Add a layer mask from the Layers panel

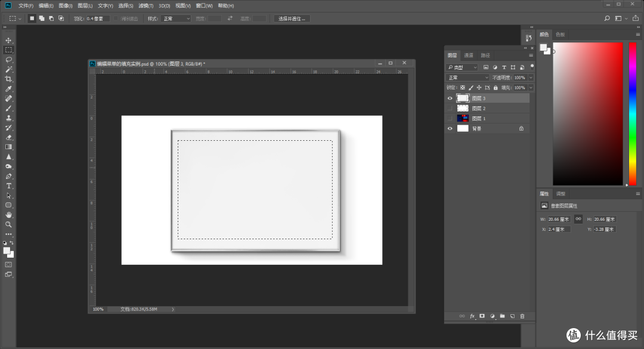coord(481,316)
